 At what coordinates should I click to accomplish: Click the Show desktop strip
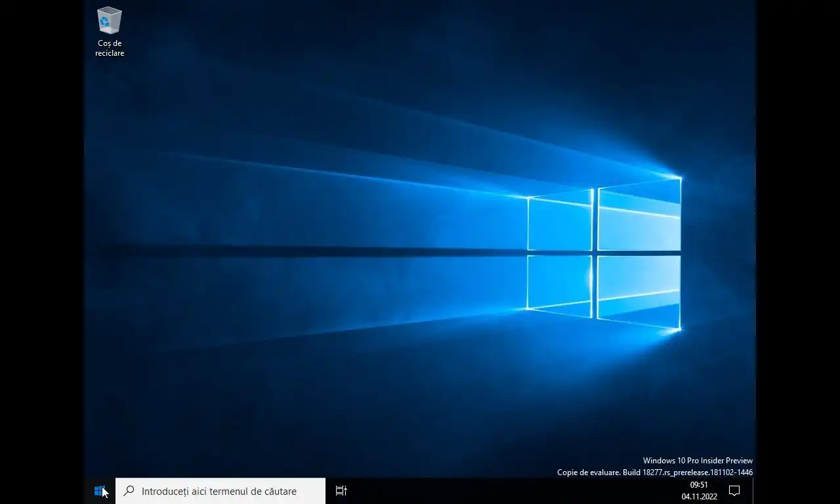click(753, 491)
